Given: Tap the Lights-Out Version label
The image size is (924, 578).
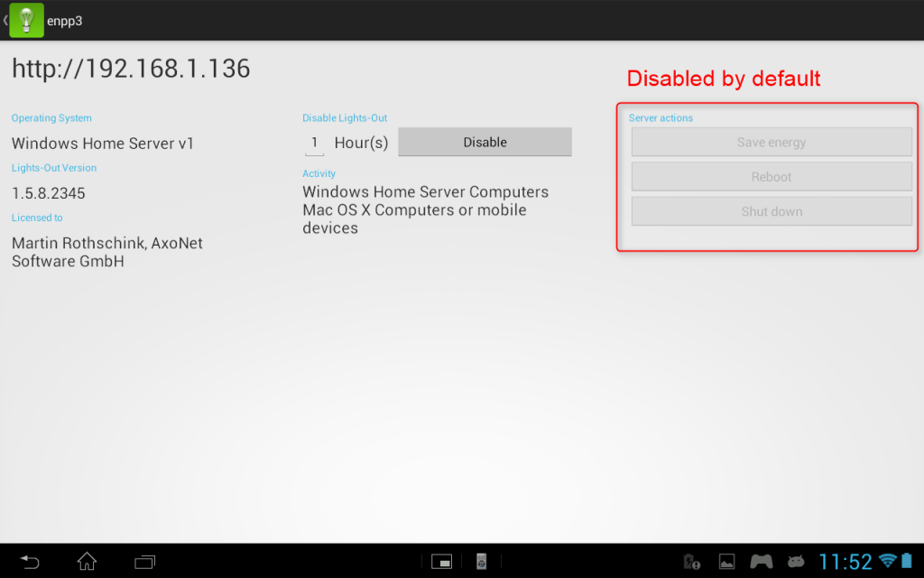Looking at the screenshot, I should [54, 168].
